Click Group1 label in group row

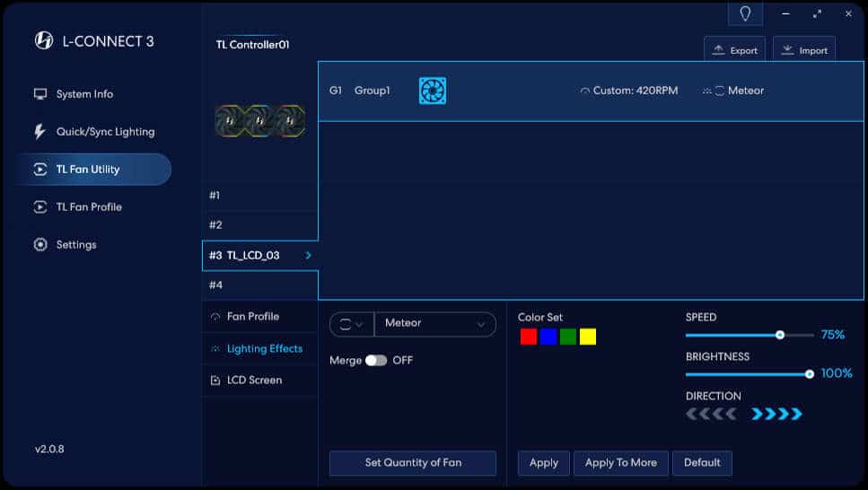[x=372, y=91]
